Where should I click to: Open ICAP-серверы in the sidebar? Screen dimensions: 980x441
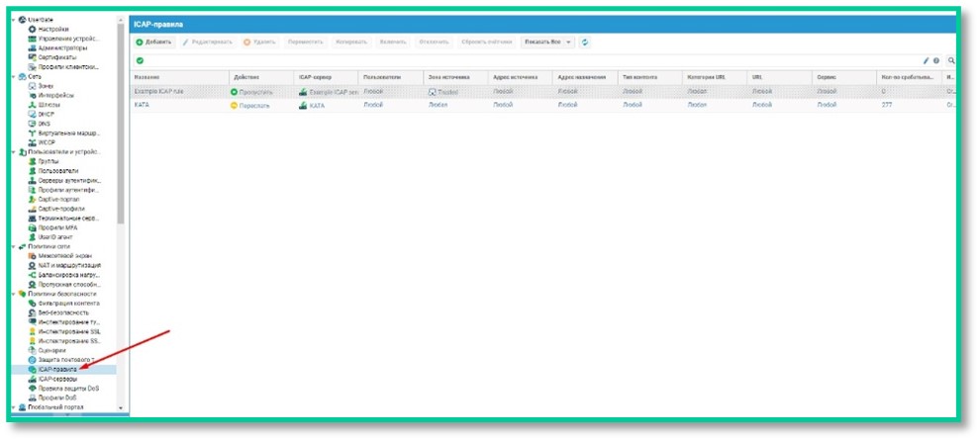58,379
